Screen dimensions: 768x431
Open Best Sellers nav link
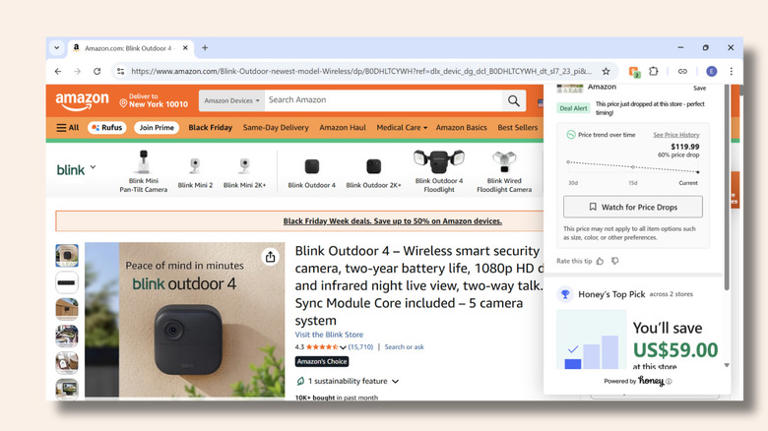pos(517,128)
